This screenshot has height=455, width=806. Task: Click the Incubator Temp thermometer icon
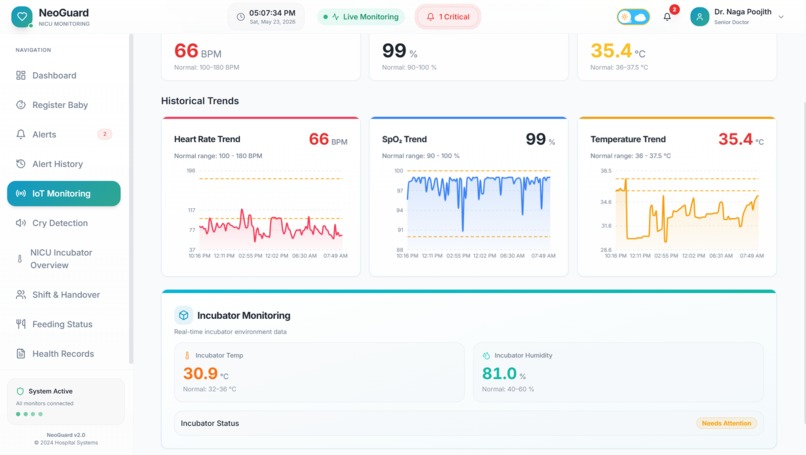187,355
